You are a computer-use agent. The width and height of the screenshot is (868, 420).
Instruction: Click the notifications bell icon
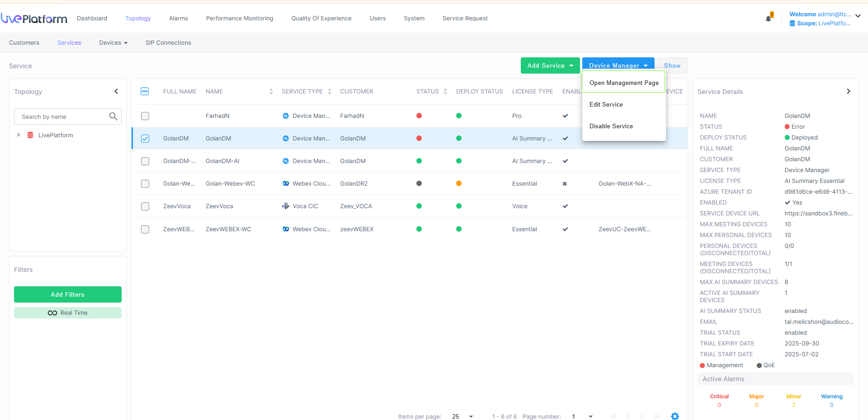(768, 19)
